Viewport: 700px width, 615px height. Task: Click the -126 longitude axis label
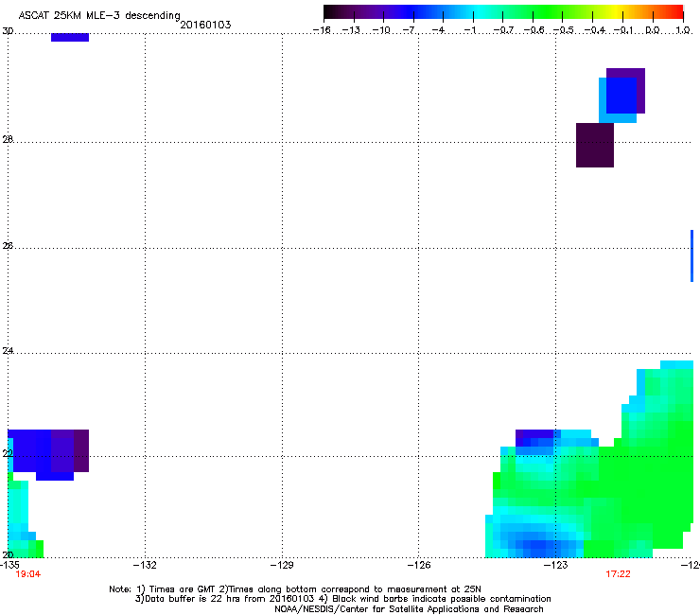pos(419,565)
